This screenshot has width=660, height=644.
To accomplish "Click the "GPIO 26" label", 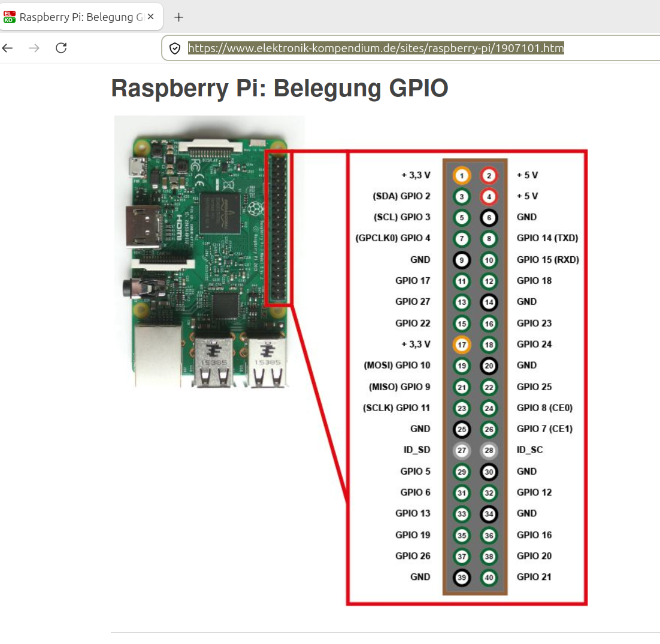I will click(x=413, y=555).
